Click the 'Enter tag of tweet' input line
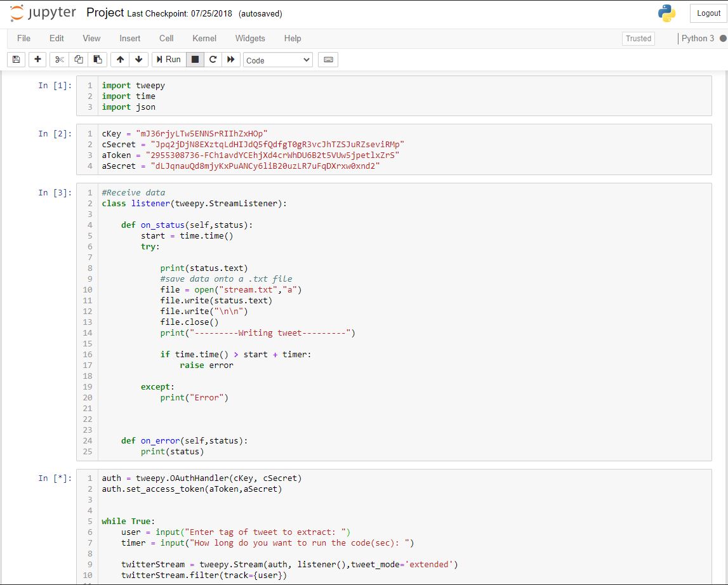This screenshot has width=728, height=585. click(236, 532)
